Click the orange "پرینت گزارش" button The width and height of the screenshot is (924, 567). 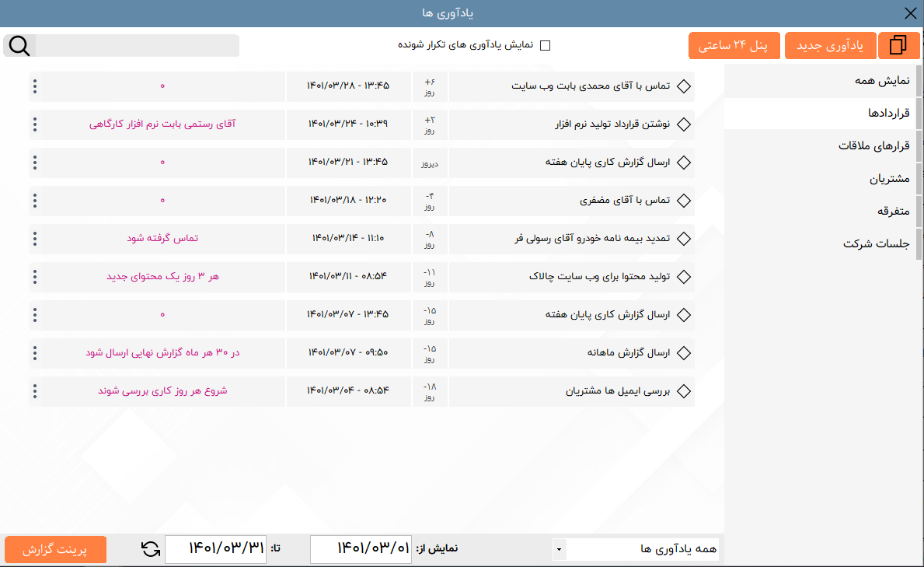click(x=54, y=549)
